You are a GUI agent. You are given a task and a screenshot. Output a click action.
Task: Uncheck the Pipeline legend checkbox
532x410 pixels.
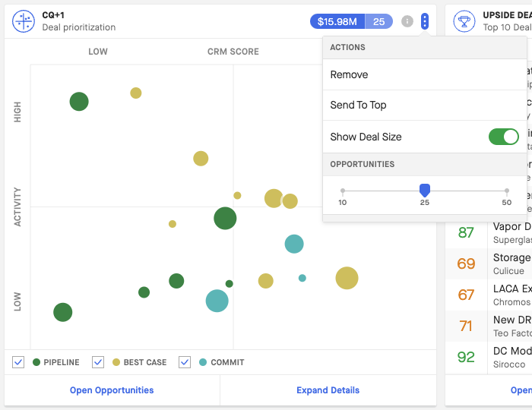pyautogui.click(x=18, y=362)
